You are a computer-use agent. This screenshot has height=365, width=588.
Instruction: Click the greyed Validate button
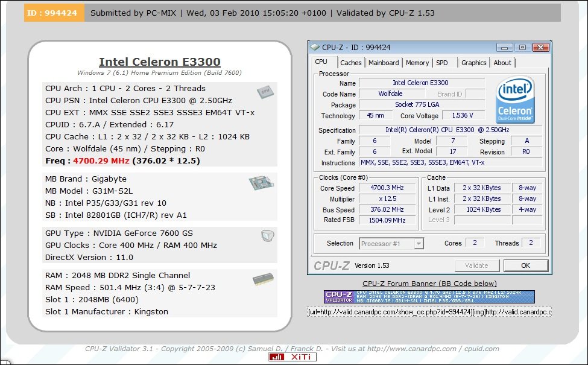pos(476,265)
